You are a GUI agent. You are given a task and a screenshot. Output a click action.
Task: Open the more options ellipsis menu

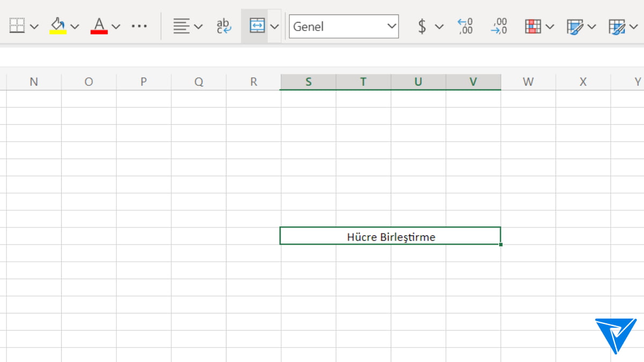tap(139, 26)
